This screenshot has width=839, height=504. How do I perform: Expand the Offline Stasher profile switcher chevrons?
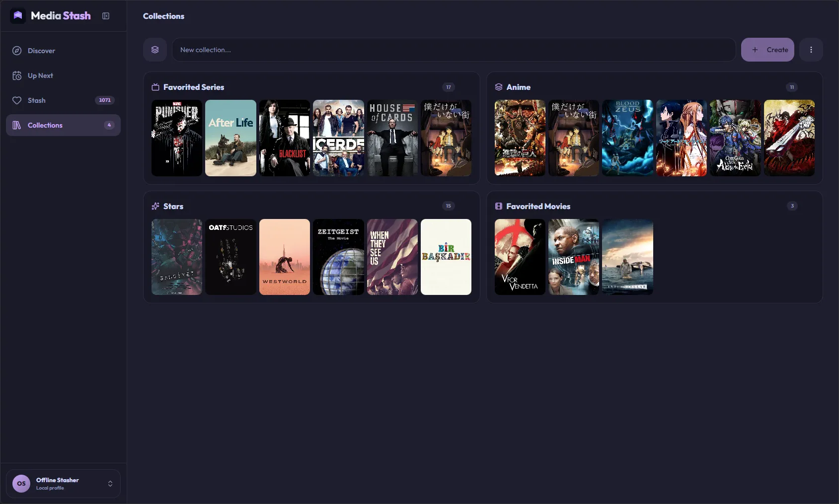pyautogui.click(x=110, y=484)
